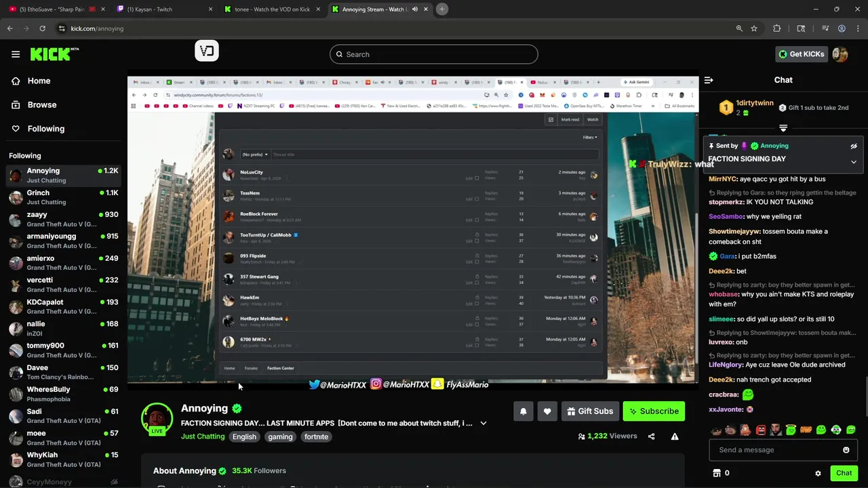Click chat username MirrNYC
Image resolution: width=868 pixels, height=488 pixels.
coord(722,179)
